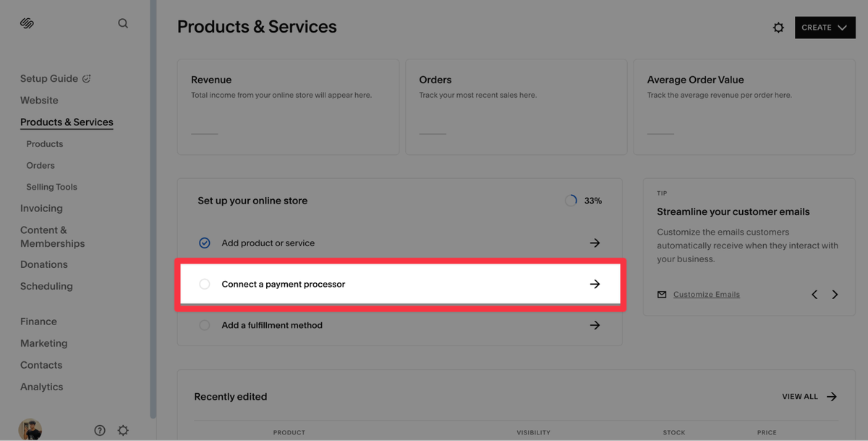Open settings via the top-right gear icon
868x441 pixels.
778,27
